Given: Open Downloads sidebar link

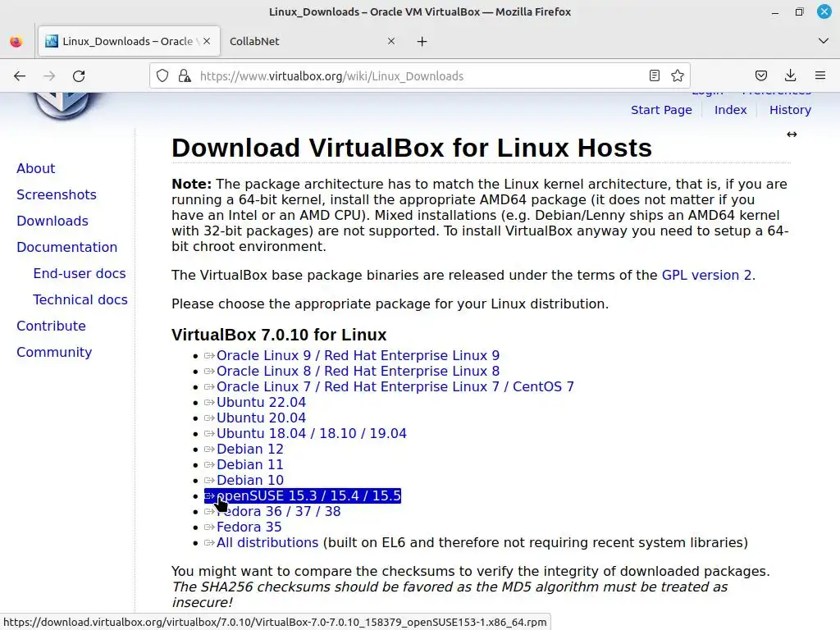Looking at the screenshot, I should pos(52,221).
